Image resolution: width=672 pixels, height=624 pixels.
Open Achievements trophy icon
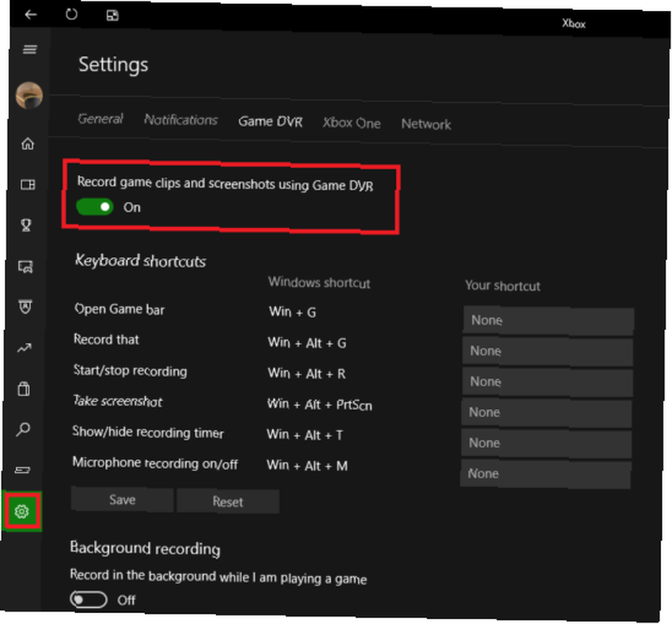pos(27,225)
